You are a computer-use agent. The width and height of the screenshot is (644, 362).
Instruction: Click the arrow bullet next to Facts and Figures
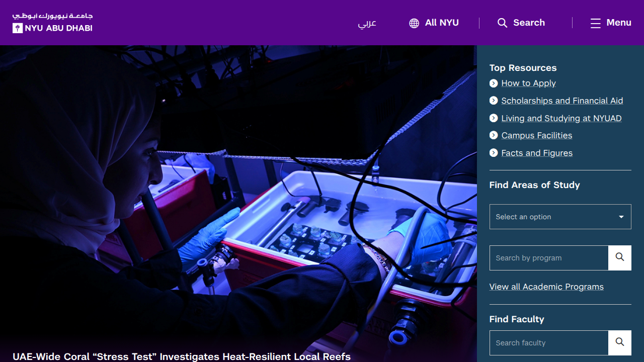click(x=494, y=153)
